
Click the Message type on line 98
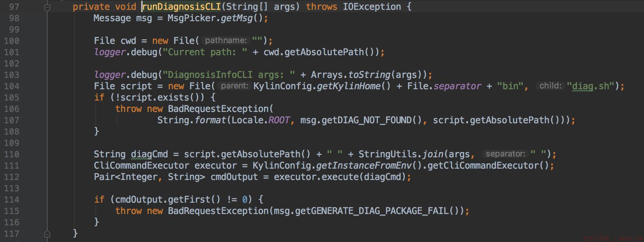112,18
